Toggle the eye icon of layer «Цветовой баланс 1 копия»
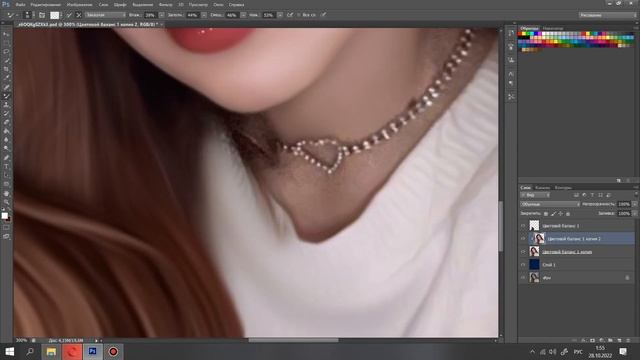The image size is (640, 360). [523, 252]
